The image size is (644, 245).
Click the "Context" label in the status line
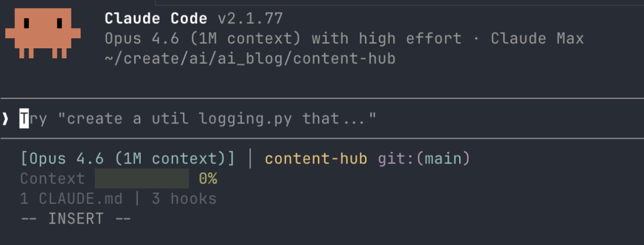(52, 179)
